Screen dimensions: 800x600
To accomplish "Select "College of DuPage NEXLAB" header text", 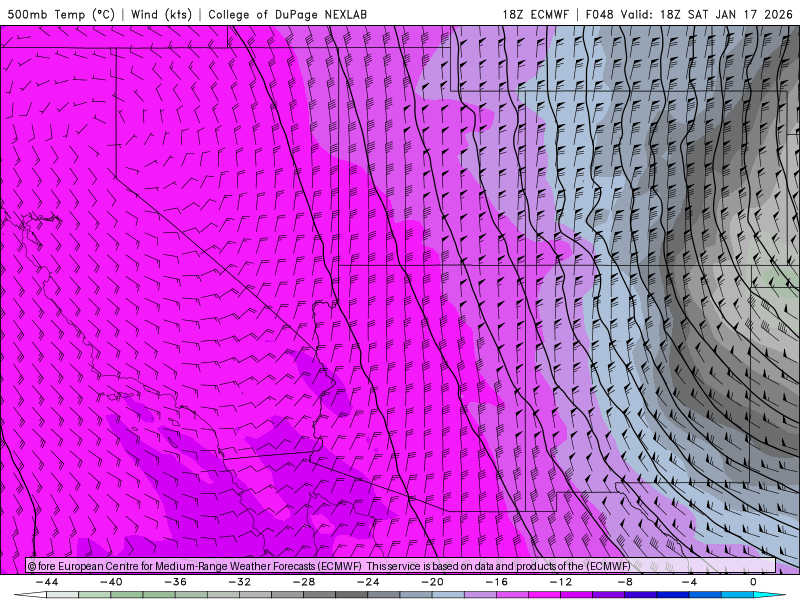I will tap(287, 14).
